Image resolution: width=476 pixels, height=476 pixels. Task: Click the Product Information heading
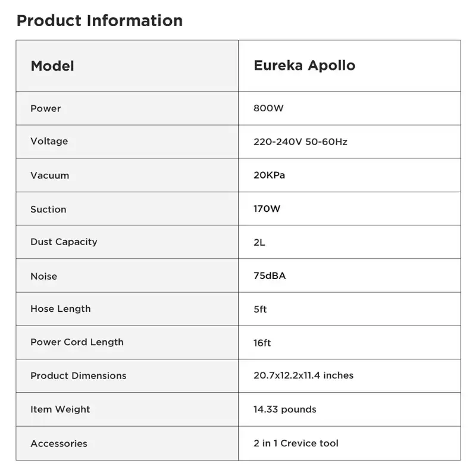pos(99,21)
